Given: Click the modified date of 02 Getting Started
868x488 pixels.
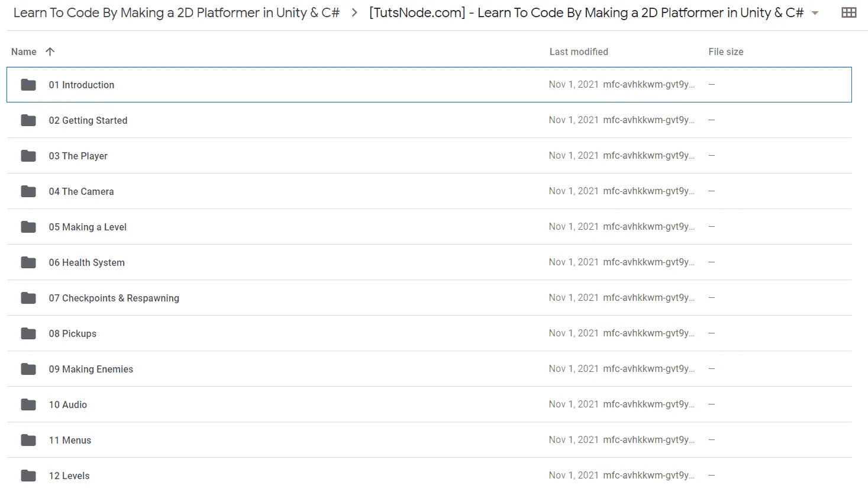Looking at the screenshot, I should 573,120.
